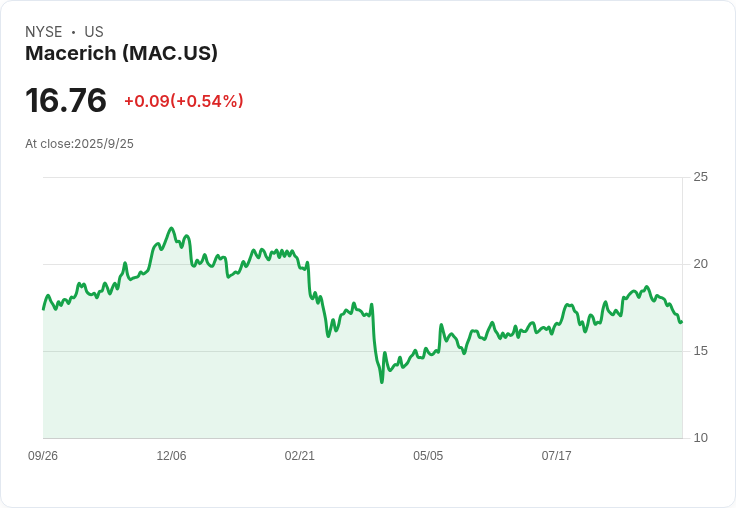
Task: Click the +0.09(+0.54%) price change
Action: pyautogui.click(x=183, y=101)
